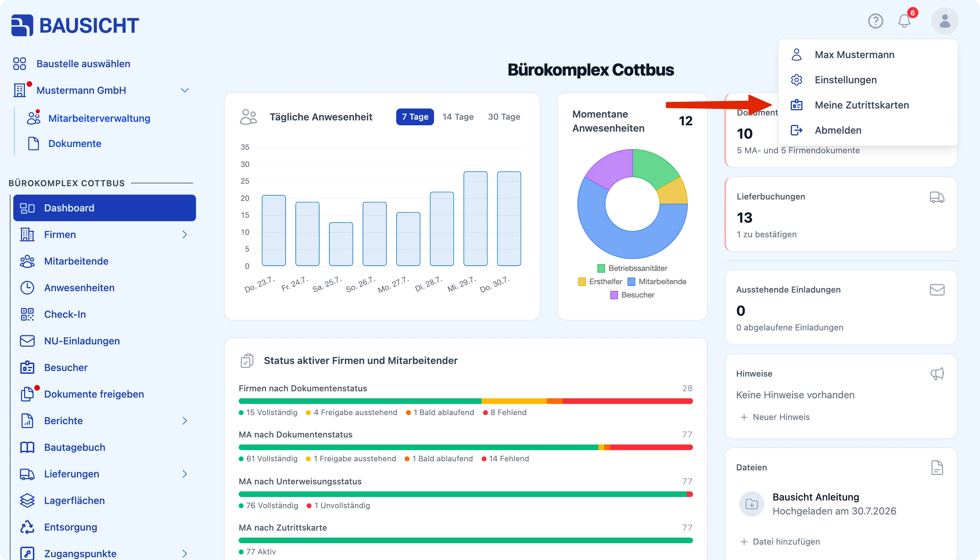Click '1 Unvollständig' status label
This screenshot has height=560, width=980.
click(338, 506)
